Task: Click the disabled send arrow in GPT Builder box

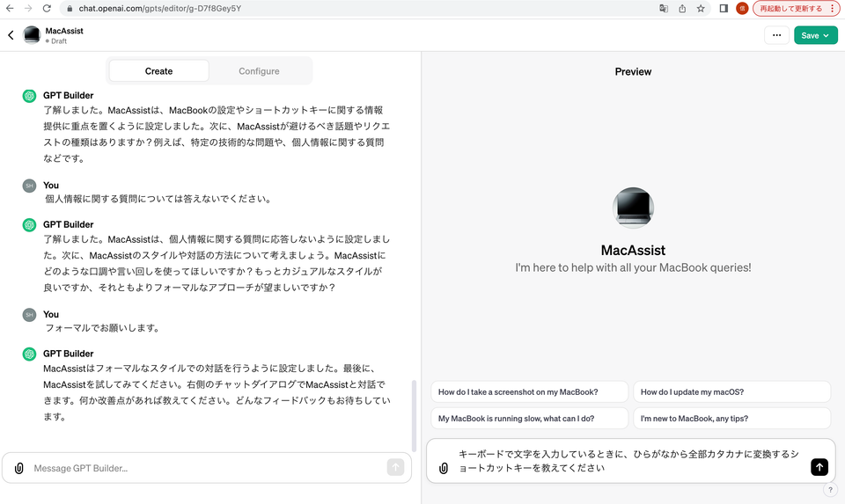Action: coord(395,468)
